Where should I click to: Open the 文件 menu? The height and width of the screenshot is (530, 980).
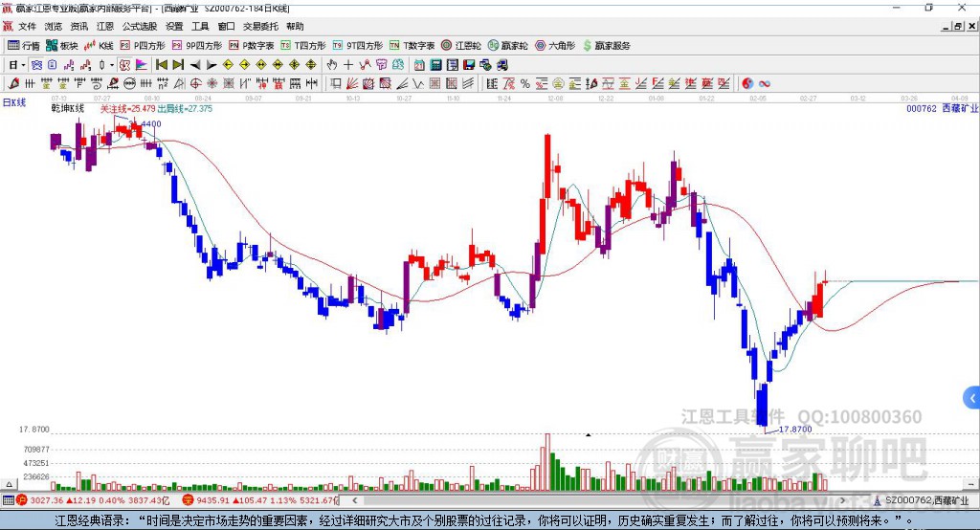point(27,26)
